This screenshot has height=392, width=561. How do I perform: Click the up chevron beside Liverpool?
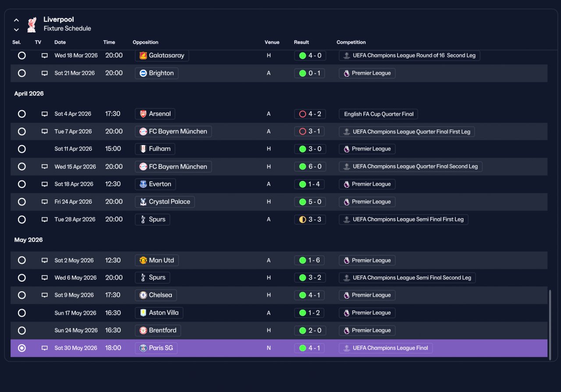(x=16, y=20)
